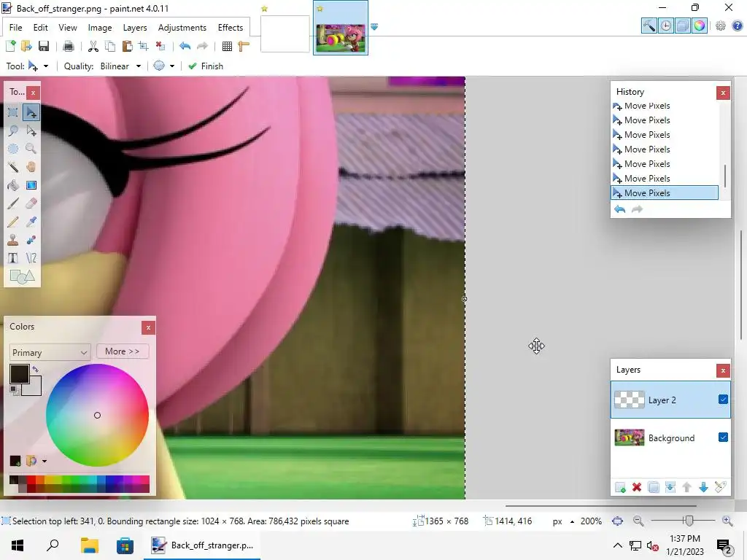Click the Print toolbar icon
The image size is (747, 560).
69,46
